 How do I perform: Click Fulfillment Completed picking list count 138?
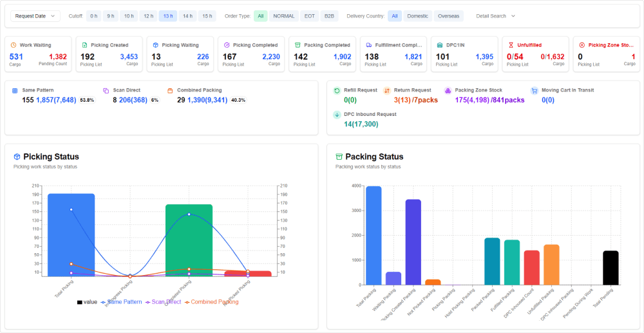pos(372,57)
